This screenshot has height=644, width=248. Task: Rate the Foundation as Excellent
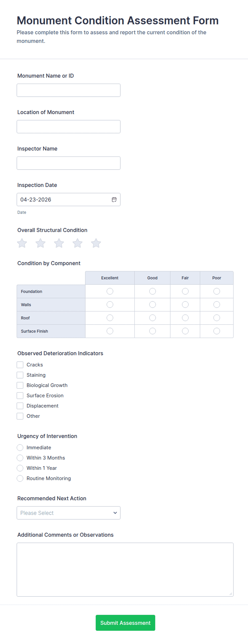coord(110,291)
